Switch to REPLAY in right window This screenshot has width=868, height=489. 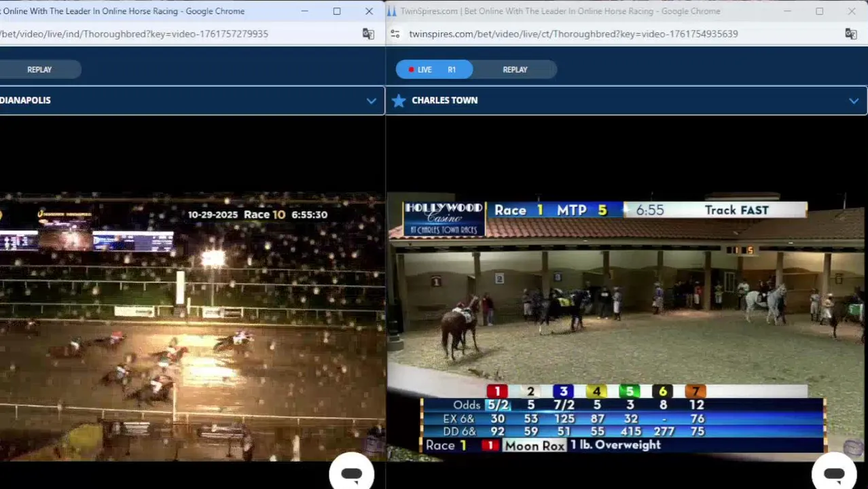[515, 69]
